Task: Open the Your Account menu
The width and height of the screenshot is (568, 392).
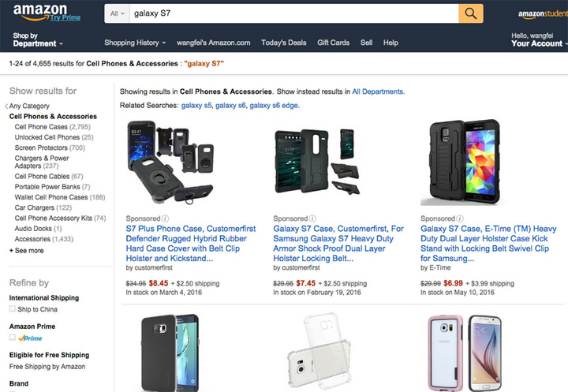Action: (536, 43)
